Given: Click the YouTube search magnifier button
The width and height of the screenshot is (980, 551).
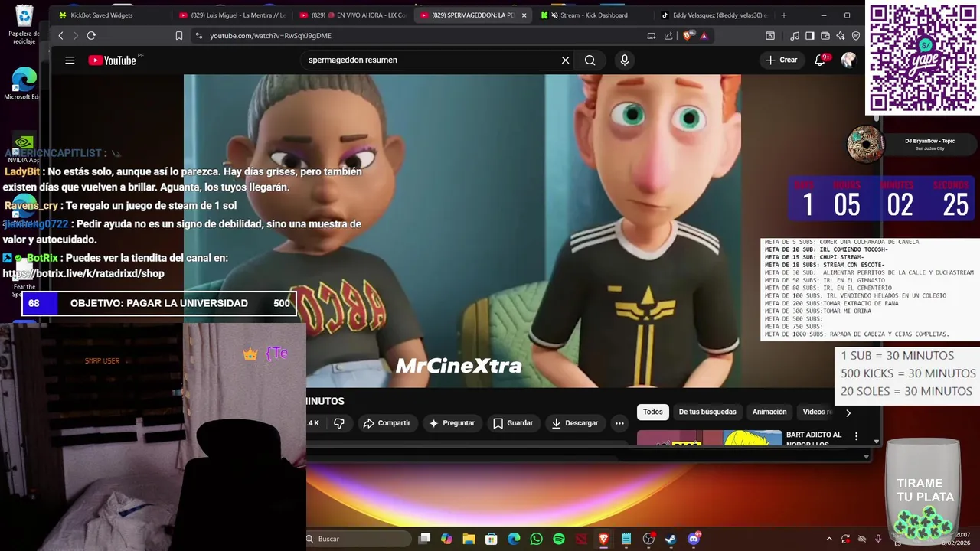Looking at the screenshot, I should coord(590,60).
